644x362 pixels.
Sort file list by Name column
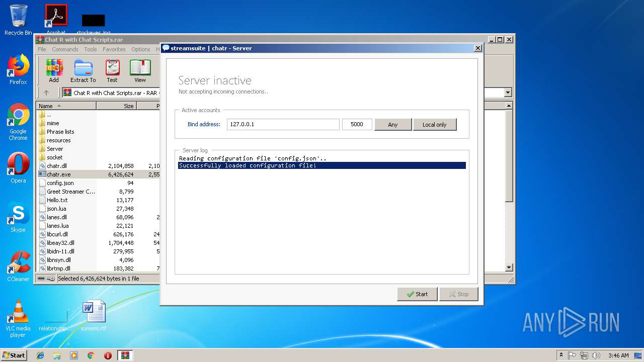coord(66,106)
